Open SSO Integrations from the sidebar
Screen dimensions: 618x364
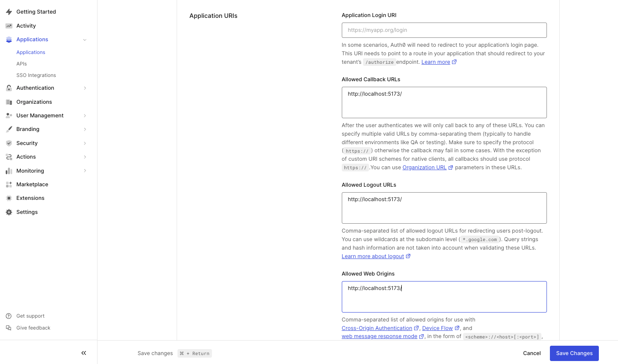coord(36,75)
